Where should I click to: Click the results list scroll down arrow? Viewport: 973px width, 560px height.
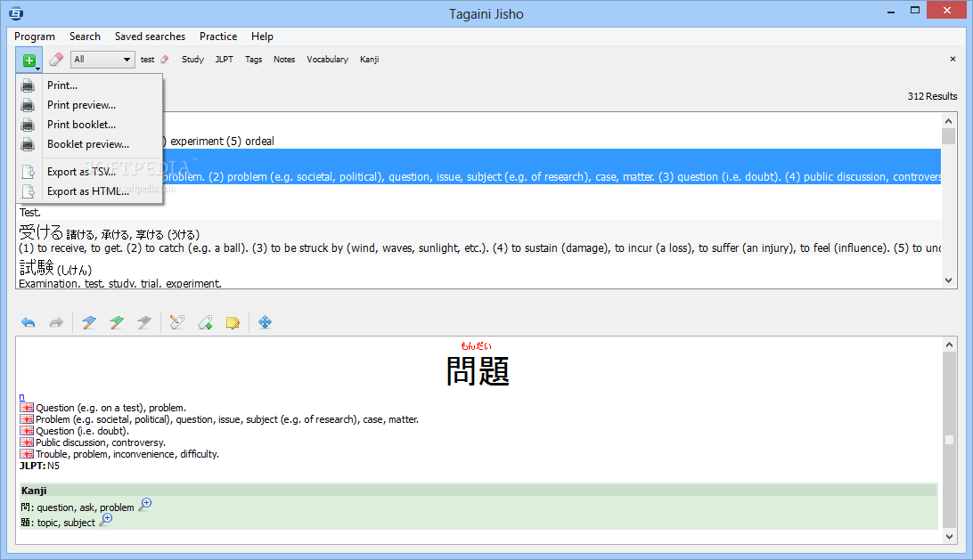click(948, 280)
